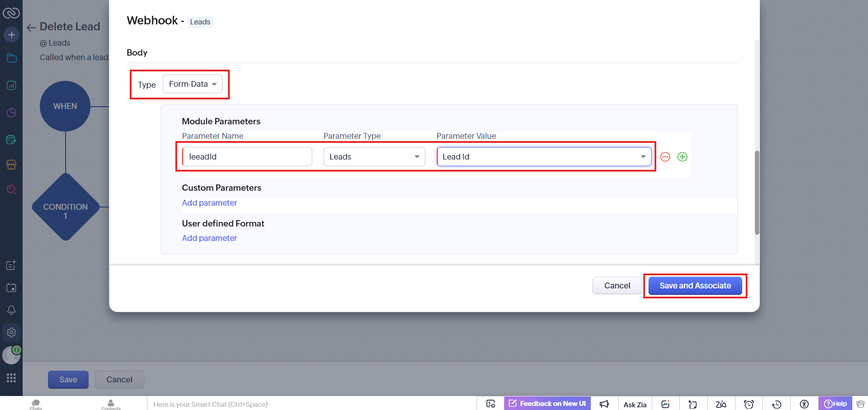Click the Contacts icon in bottom bar
Viewport: 868px width, 410px height.
click(x=111, y=404)
